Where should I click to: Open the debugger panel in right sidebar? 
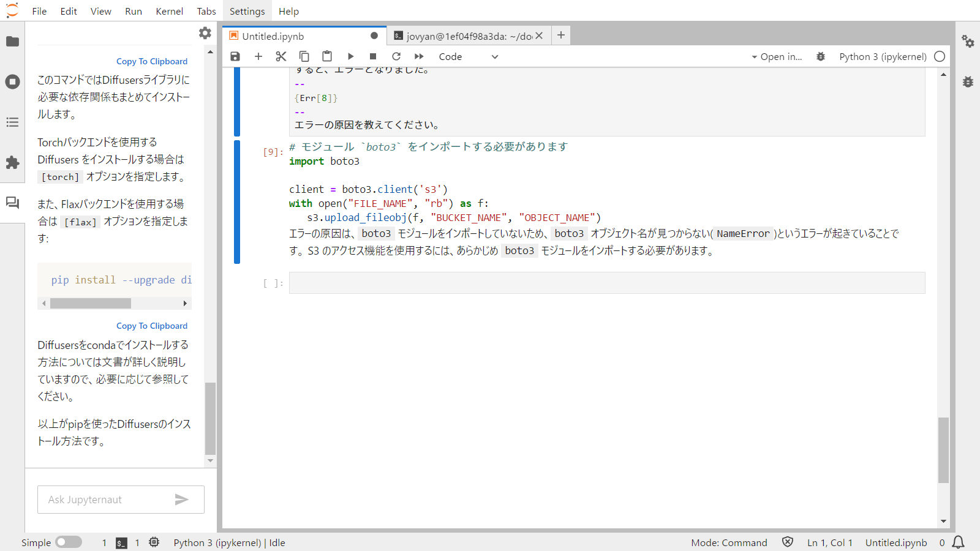968,81
